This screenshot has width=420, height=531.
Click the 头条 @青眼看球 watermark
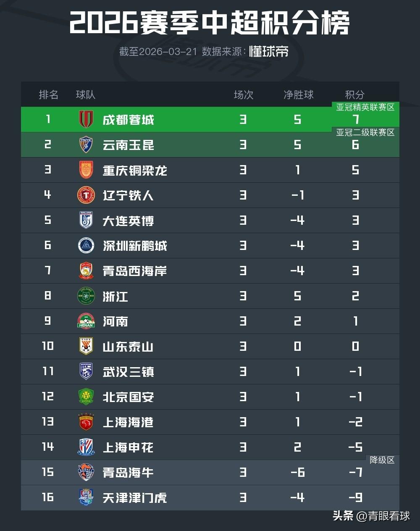point(372,516)
